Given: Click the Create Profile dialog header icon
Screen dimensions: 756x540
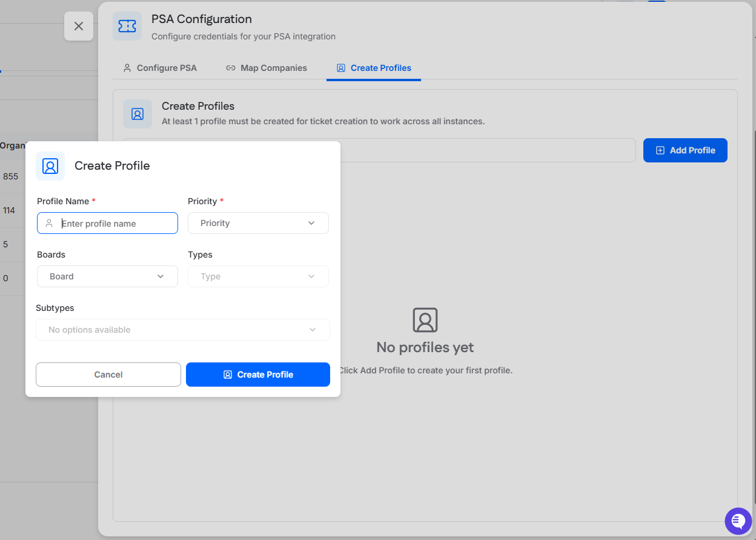Looking at the screenshot, I should pos(50,166).
